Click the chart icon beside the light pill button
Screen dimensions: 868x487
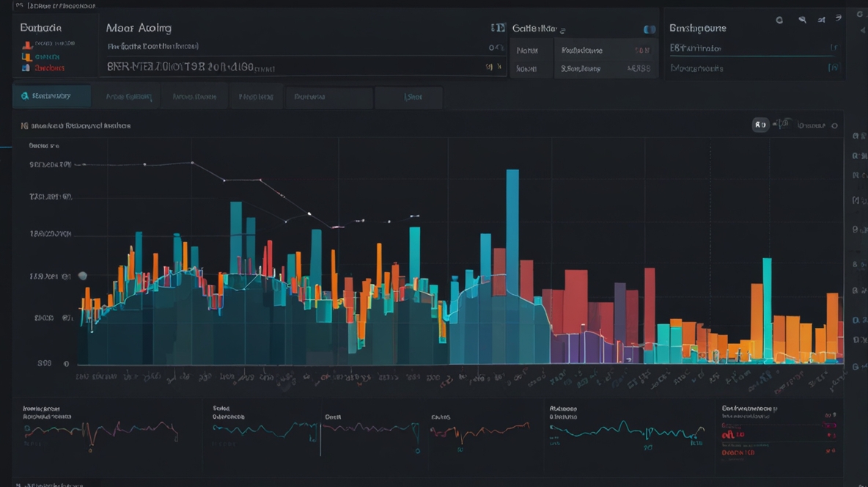pos(782,124)
